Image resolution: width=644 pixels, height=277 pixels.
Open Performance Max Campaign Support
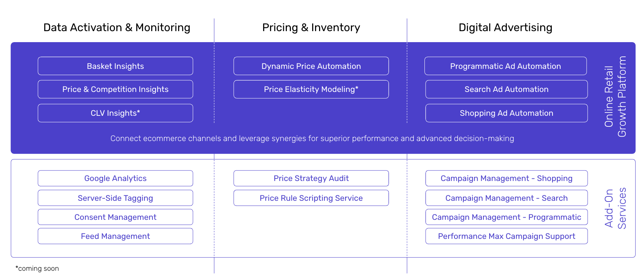coord(506,236)
